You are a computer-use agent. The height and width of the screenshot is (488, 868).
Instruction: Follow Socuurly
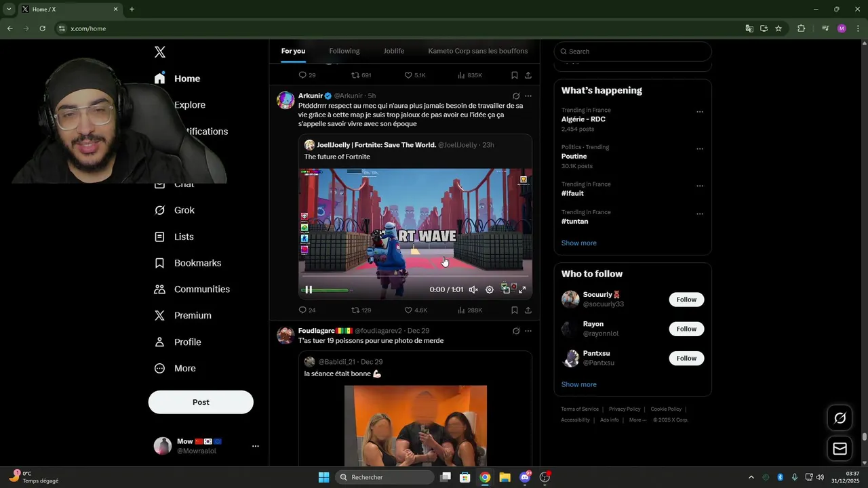[x=686, y=300]
